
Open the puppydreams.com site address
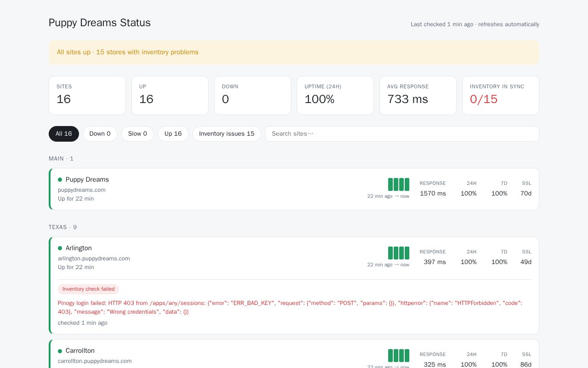tap(82, 190)
